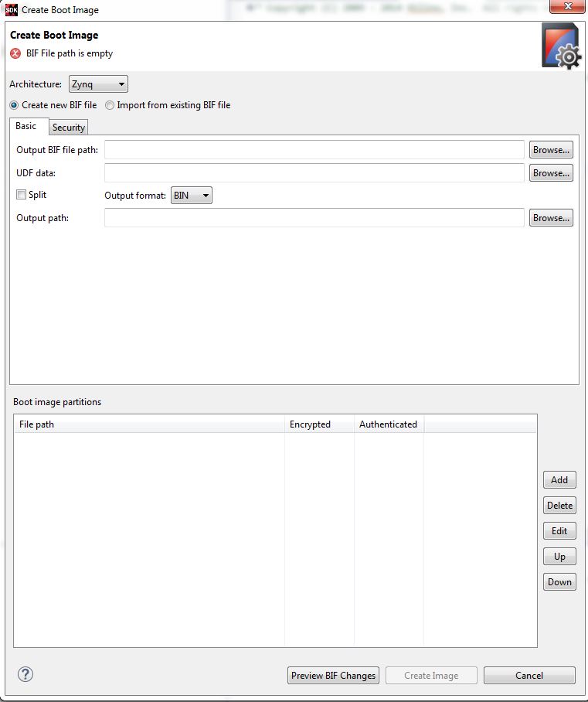Click the SDK icon in title bar
The width and height of the screenshot is (588, 702).
click(11, 9)
